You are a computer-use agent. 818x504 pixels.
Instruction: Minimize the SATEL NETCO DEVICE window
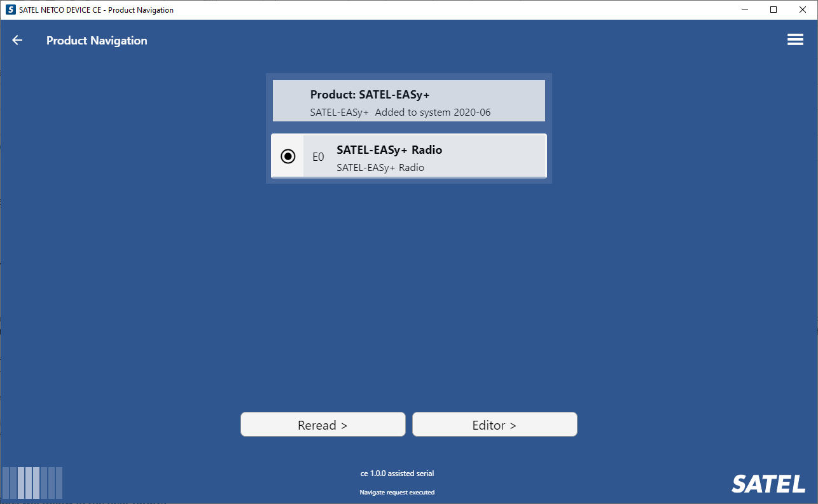(x=744, y=10)
